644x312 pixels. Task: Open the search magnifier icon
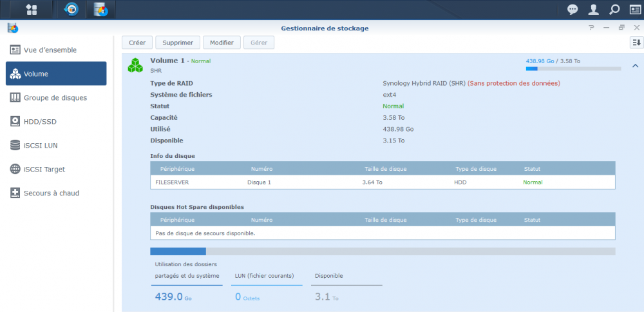point(614,10)
